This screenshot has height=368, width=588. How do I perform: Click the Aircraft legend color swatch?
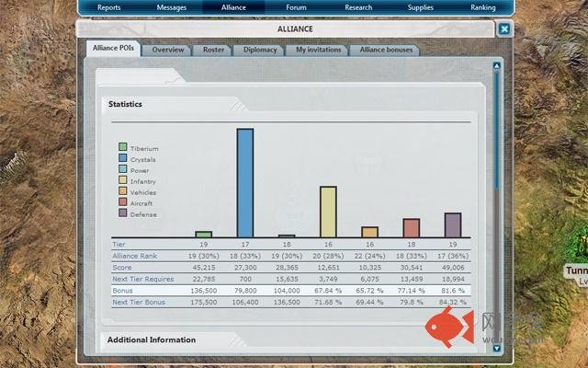coord(122,201)
